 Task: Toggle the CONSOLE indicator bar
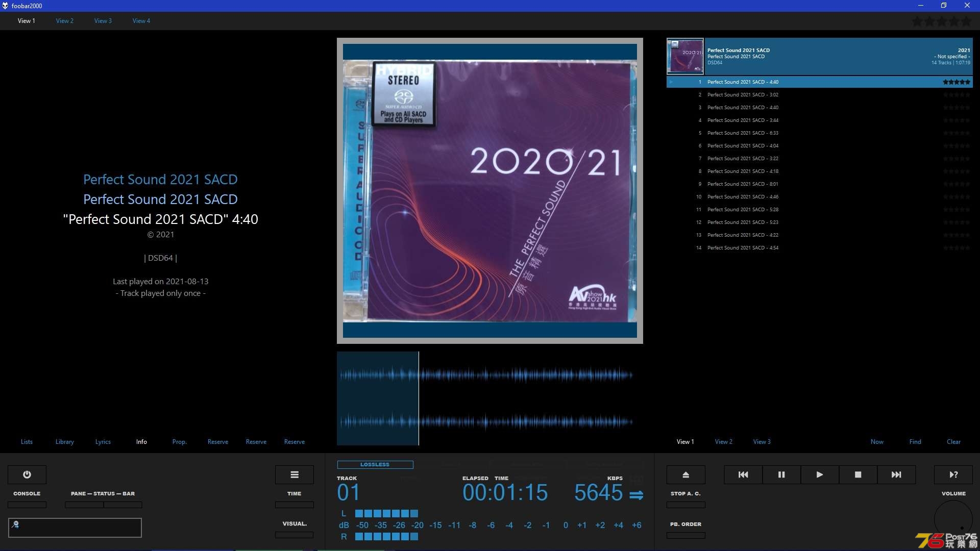[x=27, y=505]
